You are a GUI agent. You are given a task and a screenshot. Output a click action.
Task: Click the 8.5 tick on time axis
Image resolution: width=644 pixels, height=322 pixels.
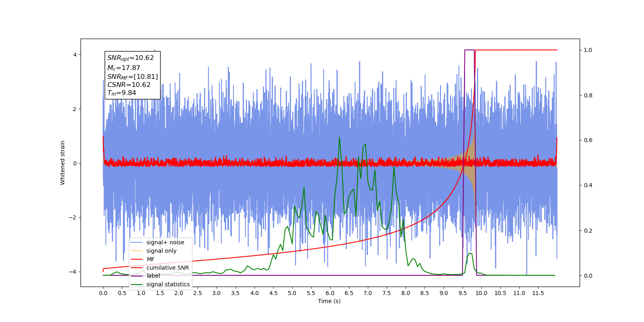click(425, 293)
